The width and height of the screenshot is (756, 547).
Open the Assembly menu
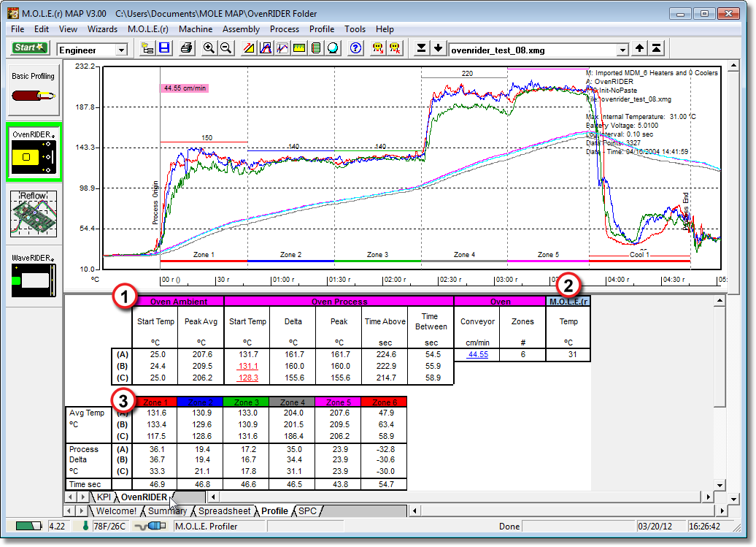(x=241, y=29)
